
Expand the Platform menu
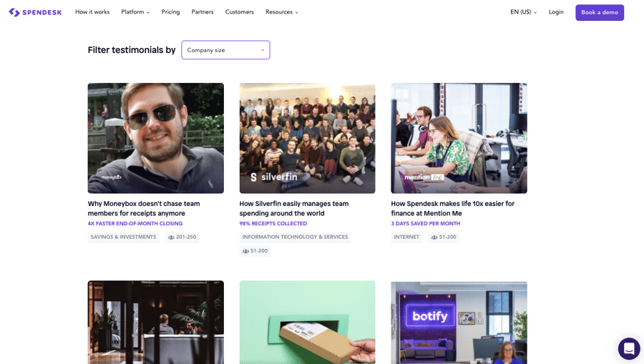coord(135,12)
